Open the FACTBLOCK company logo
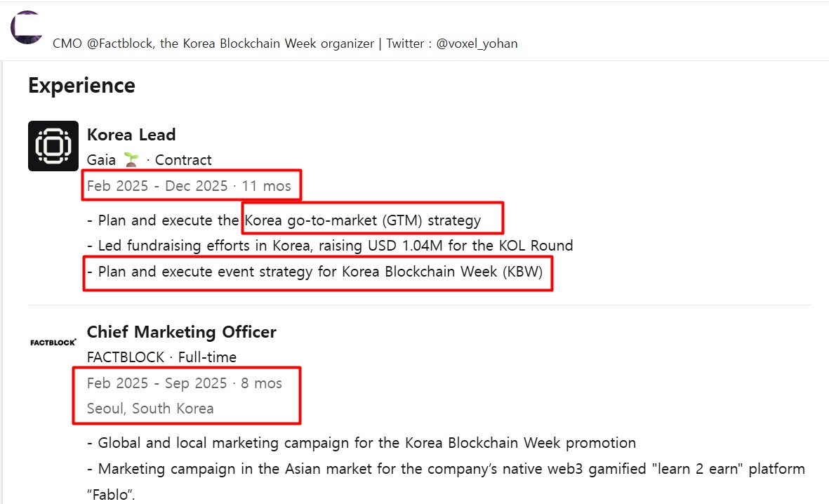 [x=53, y=342]
